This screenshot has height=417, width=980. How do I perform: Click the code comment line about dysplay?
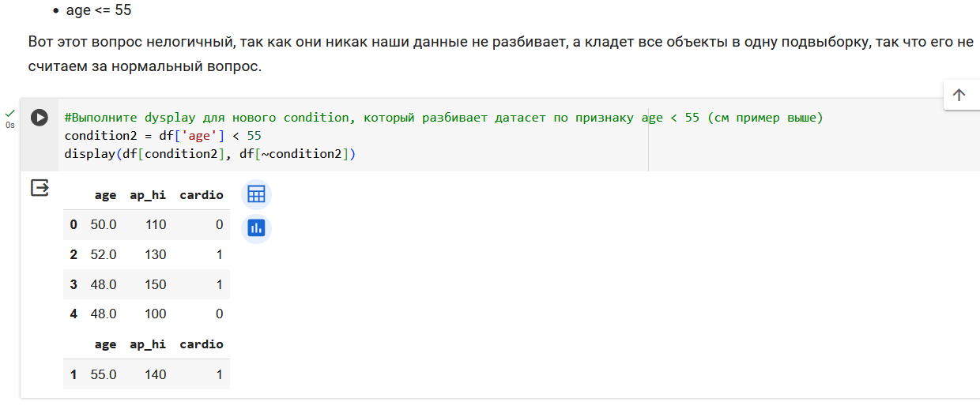(443, 118)
